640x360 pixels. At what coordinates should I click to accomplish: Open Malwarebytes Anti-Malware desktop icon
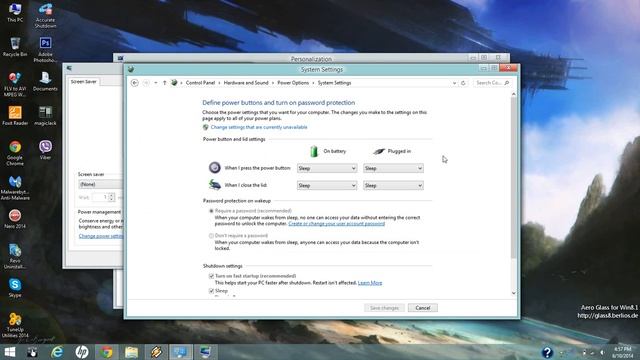[x=15, y=188]
